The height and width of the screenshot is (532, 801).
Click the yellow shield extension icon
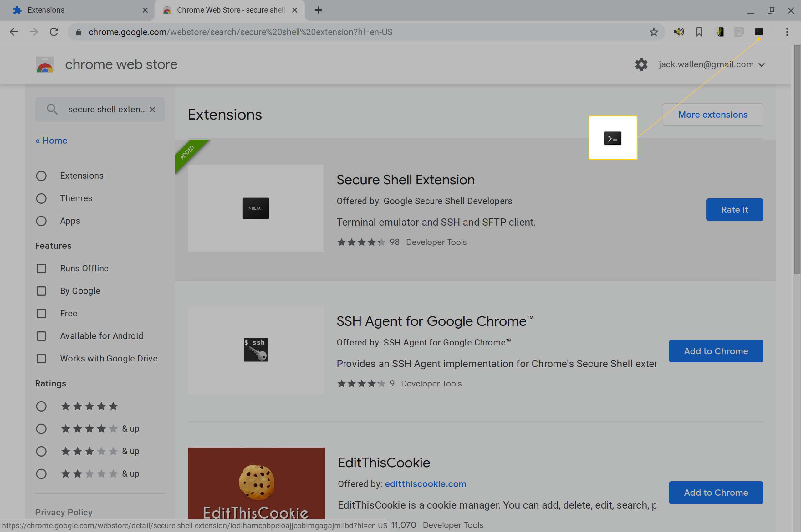tap(720, 32)
